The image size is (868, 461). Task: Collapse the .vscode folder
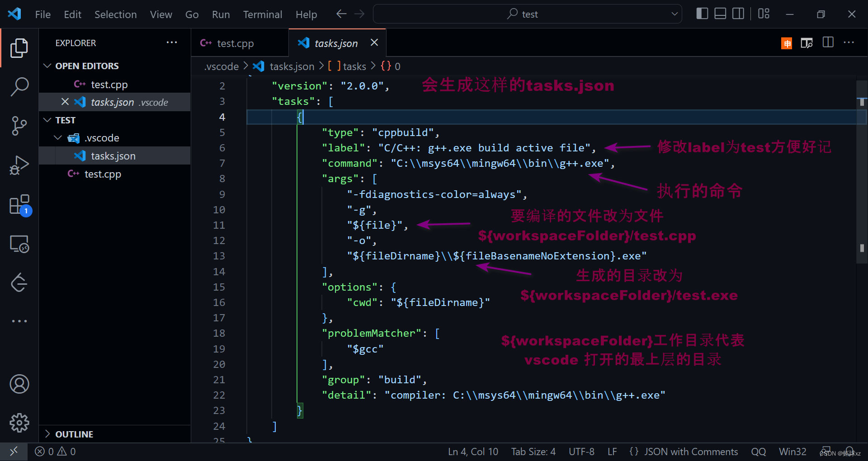(58, 138)
